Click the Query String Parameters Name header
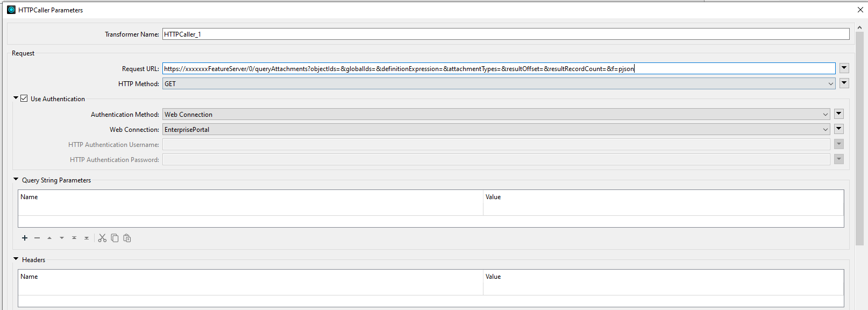 coord(29,197)
